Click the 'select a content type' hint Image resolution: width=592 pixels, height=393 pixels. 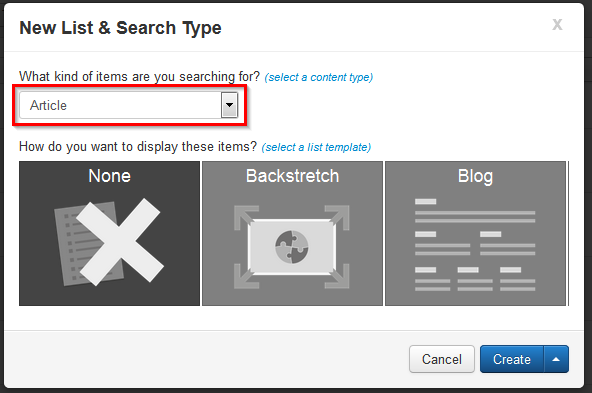tap(319, 77)
